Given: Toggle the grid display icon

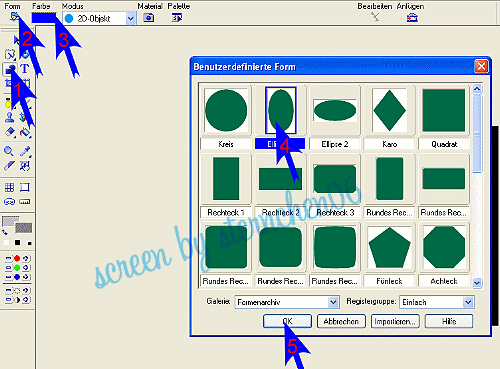Looking at the screenshot, I should pos(9,187).
